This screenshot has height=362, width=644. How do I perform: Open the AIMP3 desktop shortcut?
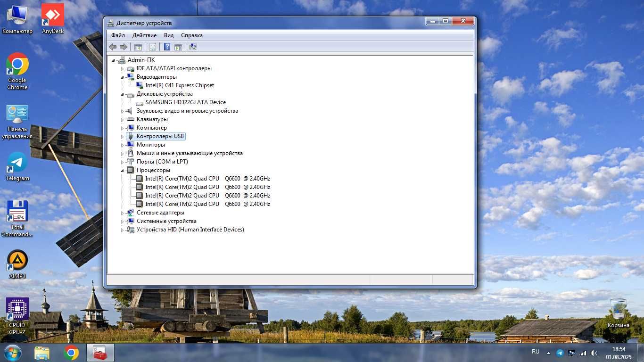pos(17,264)
